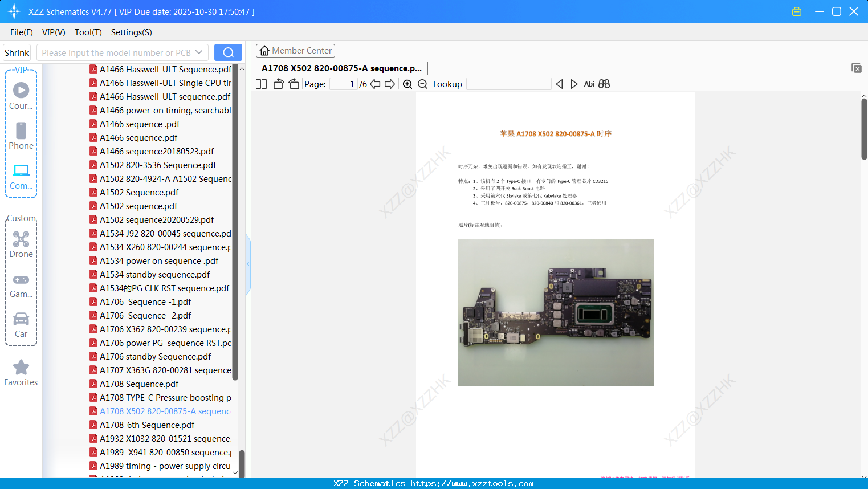Open the Favorites section
The width and height of the screenshot is (868, 489).
(x=21, y=373)
